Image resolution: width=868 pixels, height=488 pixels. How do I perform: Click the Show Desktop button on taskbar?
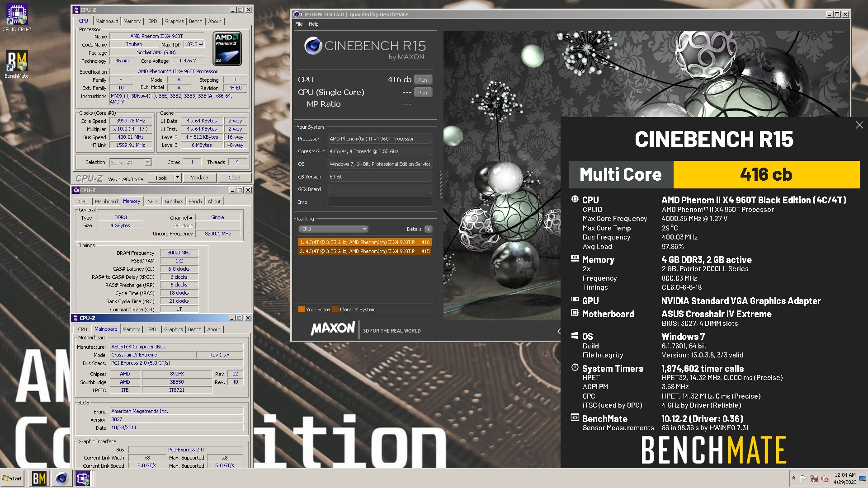863,478
